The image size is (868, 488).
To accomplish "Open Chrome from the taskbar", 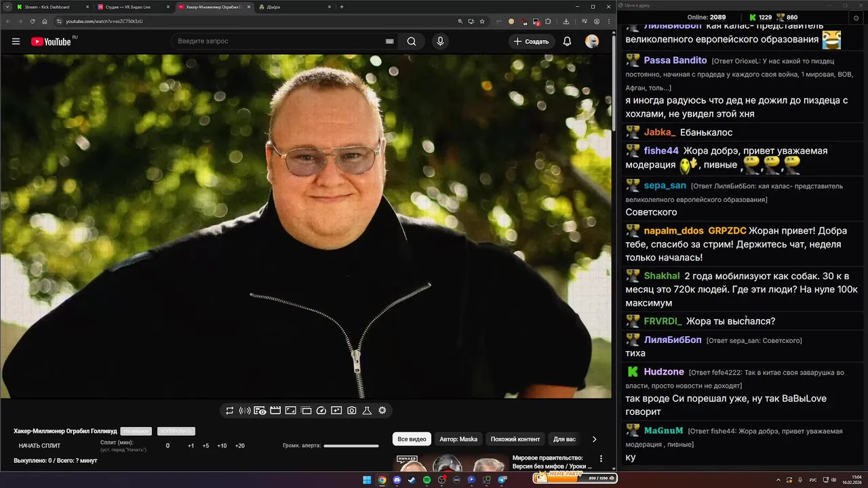I will point(382,480).
